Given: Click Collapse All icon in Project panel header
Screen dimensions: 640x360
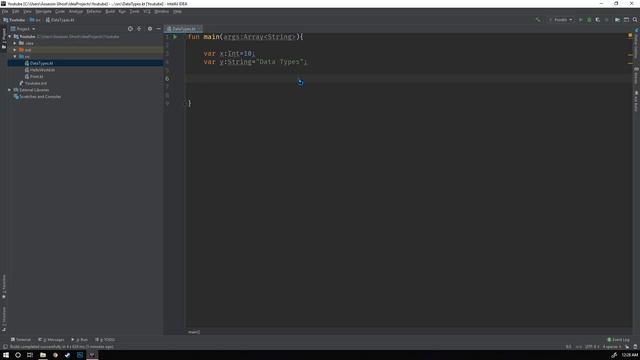Looking at the screenshot, I should (x=139, y=29).
